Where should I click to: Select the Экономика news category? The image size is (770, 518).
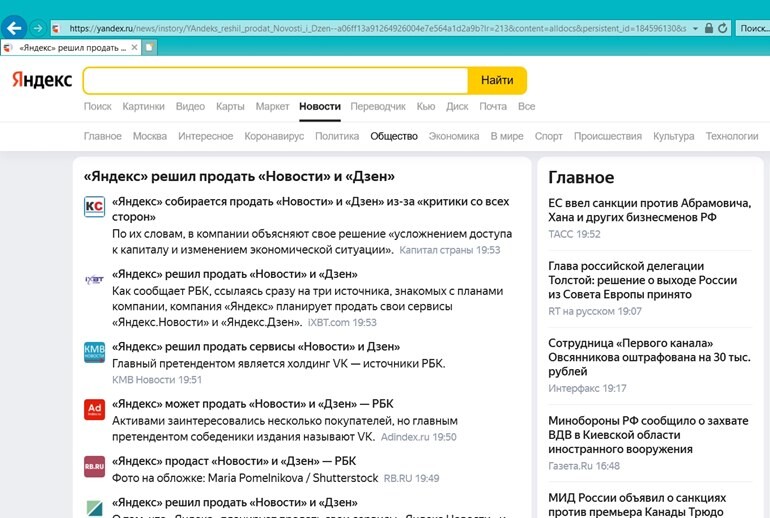coord(454,136)
